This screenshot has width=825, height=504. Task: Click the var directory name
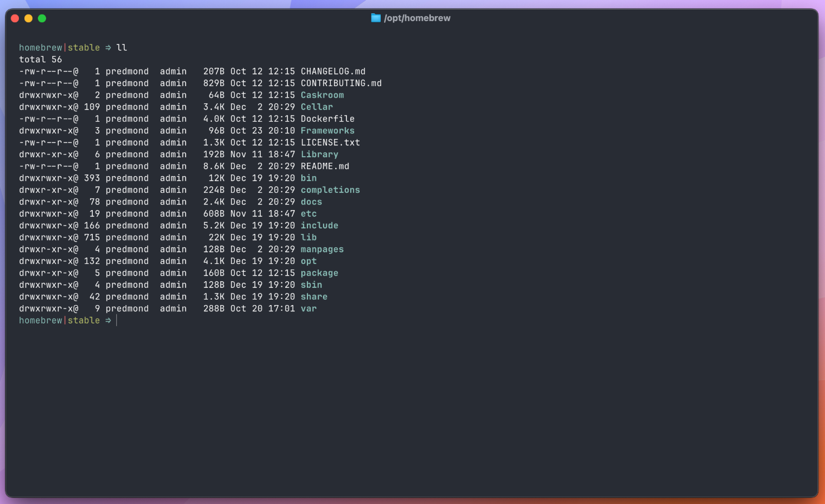tap(309, 309)
